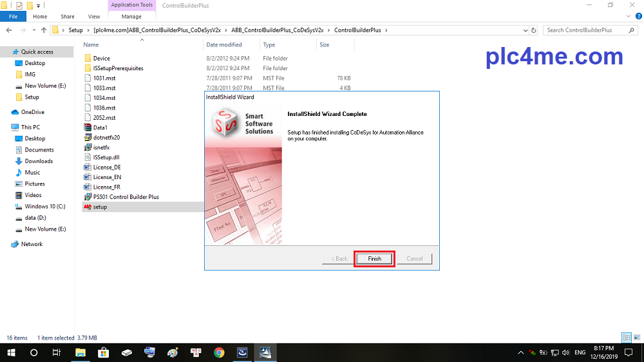This screenshot has width=644, height=362.
Task: Open the Quick Access Toolbar customize dropdown
Action: pyautogui.click(x=39, y=6)
